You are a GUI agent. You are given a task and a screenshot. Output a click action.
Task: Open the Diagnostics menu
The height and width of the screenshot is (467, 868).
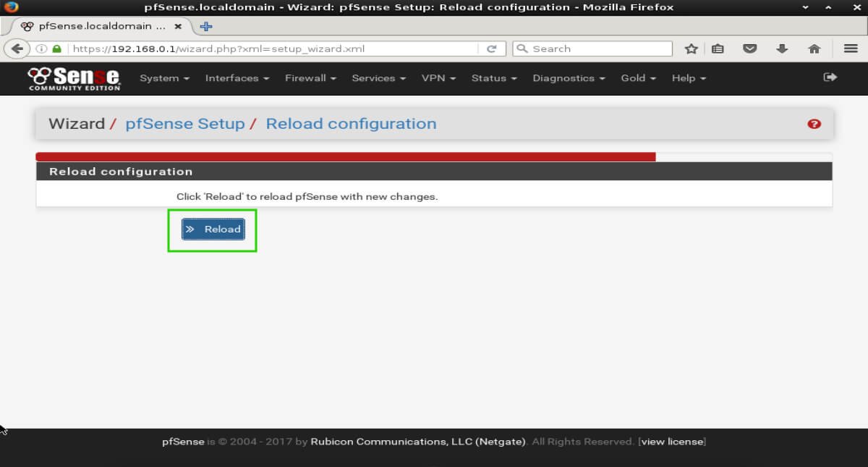569,78
